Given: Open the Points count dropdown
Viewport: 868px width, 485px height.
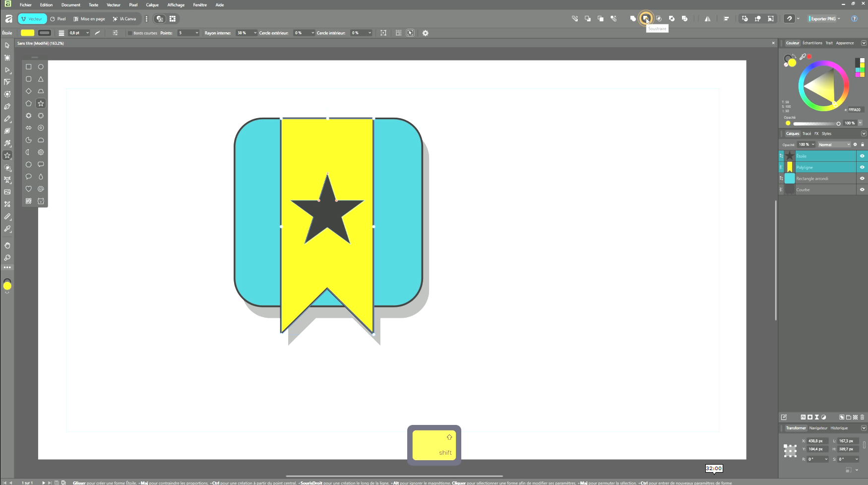Looking at the screenshot, I should [x=196, y=33].
